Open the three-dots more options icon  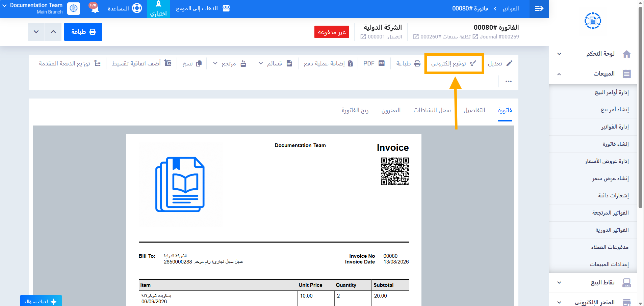pos(509,81)
